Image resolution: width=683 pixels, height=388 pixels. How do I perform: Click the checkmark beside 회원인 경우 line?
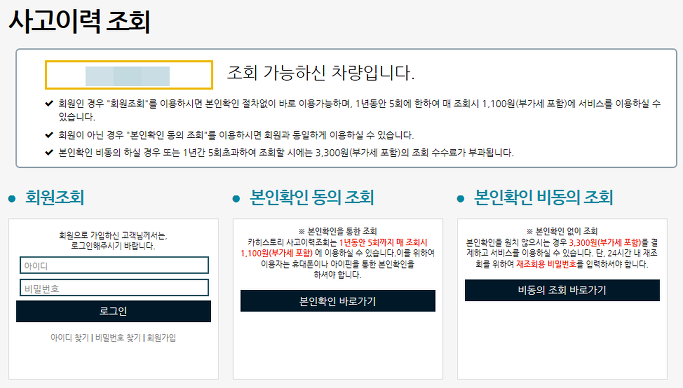pyautogui.click(x=49, y=104)
